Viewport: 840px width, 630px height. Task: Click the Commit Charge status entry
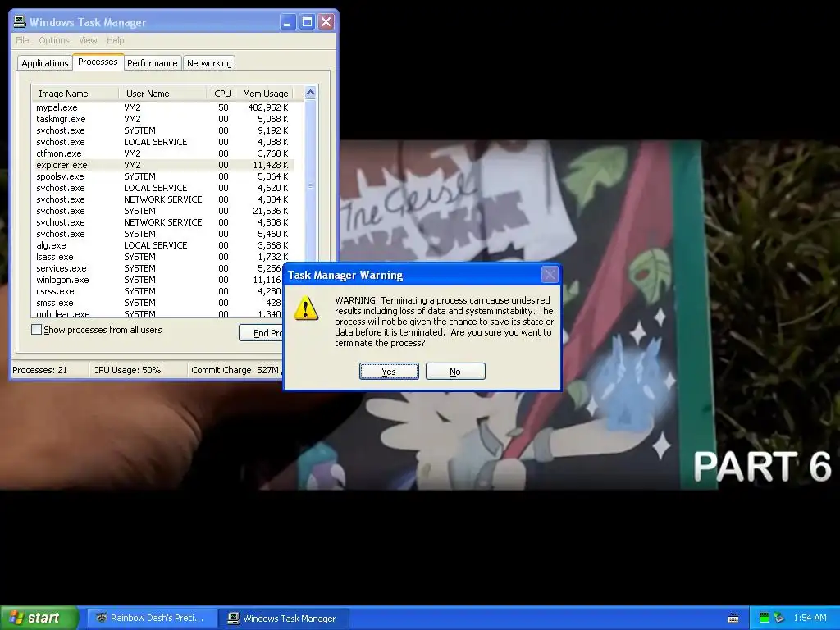click(x=235, y=370)
